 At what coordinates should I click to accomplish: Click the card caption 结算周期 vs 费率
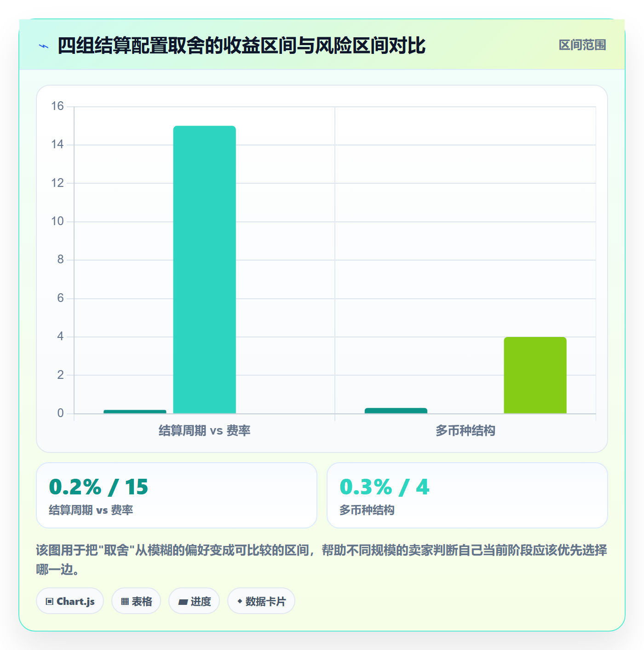point(91,510)
